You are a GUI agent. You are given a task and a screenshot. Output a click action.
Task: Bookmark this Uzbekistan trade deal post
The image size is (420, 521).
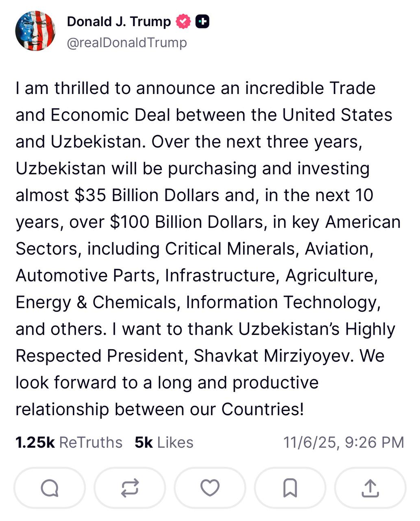point(290,488)
